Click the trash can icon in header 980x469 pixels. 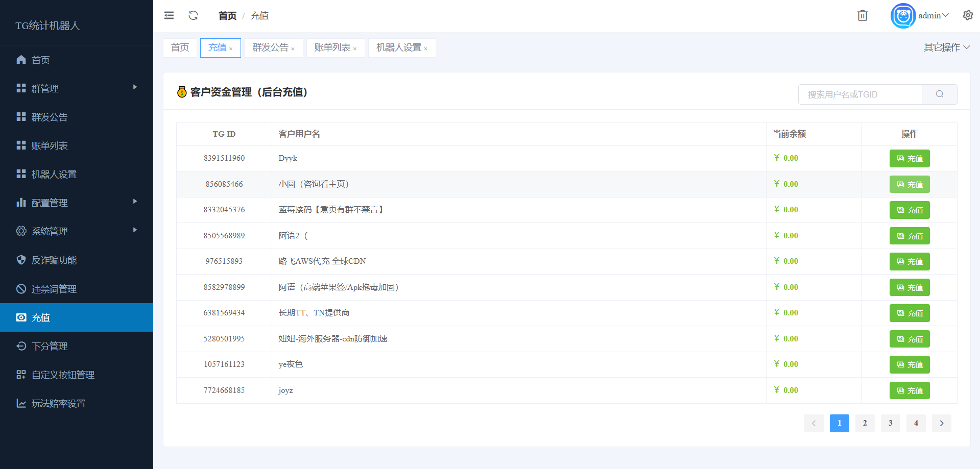pos(862,16)
